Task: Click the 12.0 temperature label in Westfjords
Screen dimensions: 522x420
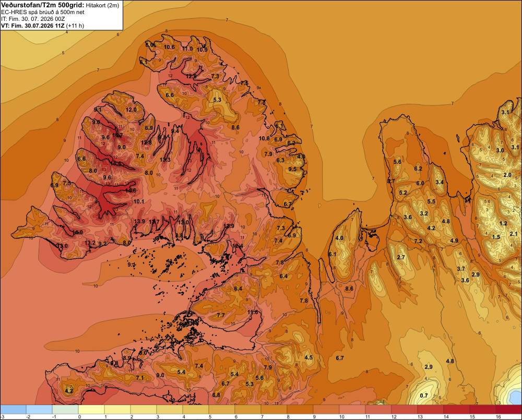Action: click(x=131, y=110)
